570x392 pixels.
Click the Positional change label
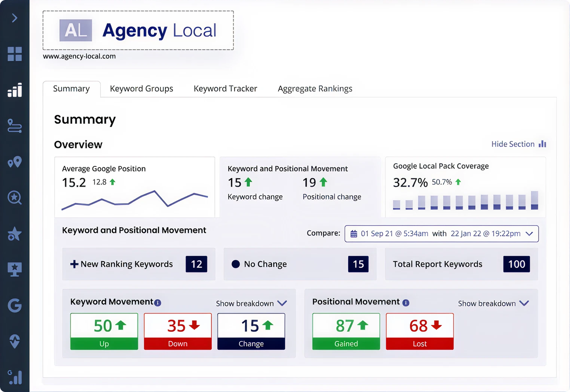[332, 197]
